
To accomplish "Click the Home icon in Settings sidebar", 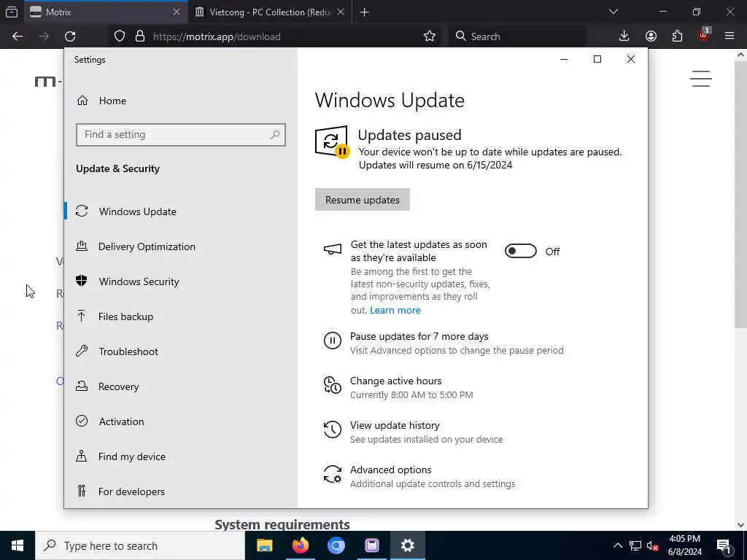I will (x=82, y=101).
